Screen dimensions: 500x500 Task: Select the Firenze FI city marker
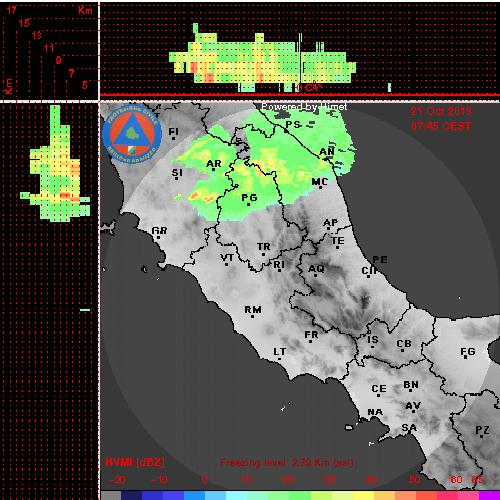(173, 138)
